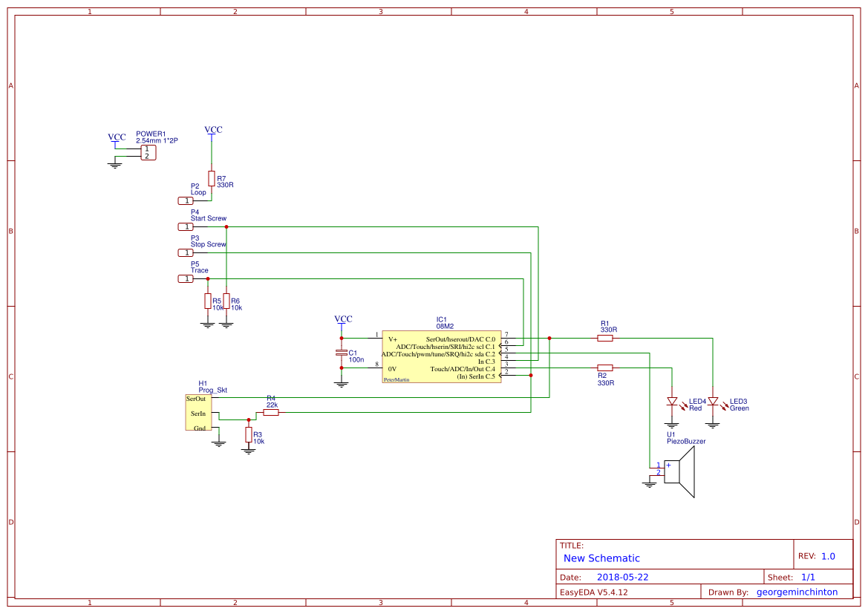Viewport: 868px width, 614px height.
Task: Click the 'Start Screw' label text
Action: 209,218
